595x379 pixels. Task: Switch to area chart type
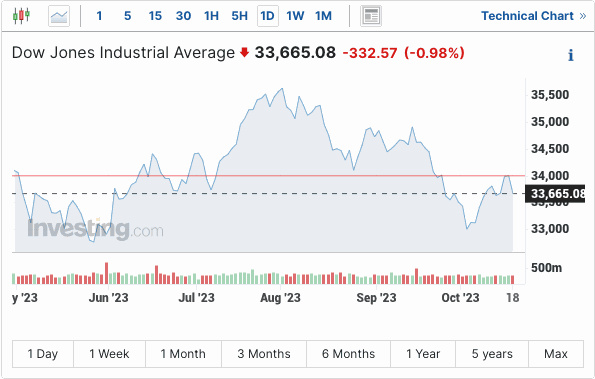[x=59, y=16]
